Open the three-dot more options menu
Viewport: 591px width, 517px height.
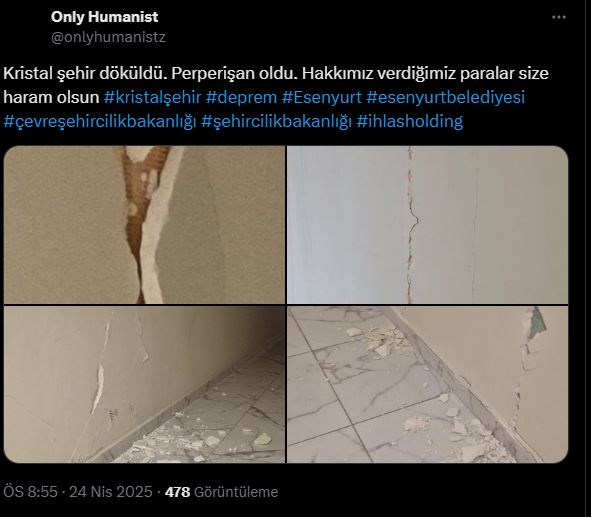(x=559, y=17)
